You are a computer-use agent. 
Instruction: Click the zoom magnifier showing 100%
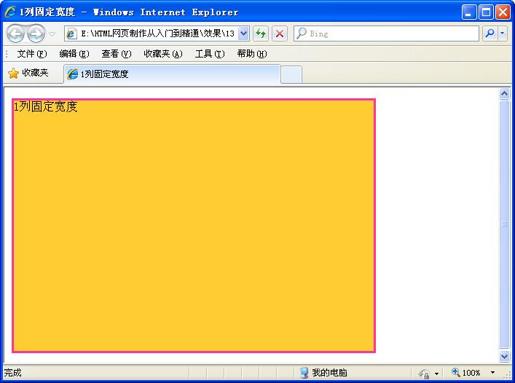pyautogui.click(x=455, y=372)
